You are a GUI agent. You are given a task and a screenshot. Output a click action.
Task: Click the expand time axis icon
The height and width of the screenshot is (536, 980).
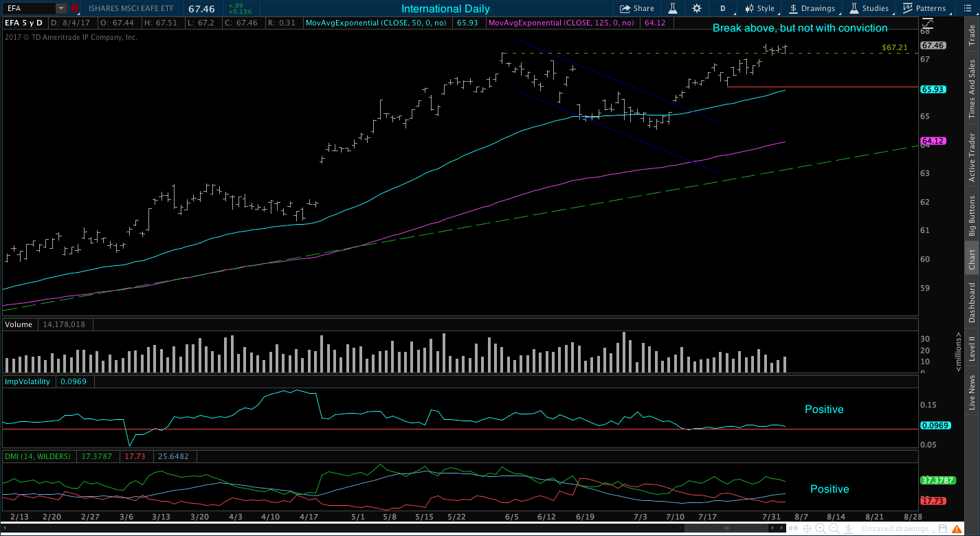[x=793, y=528]
